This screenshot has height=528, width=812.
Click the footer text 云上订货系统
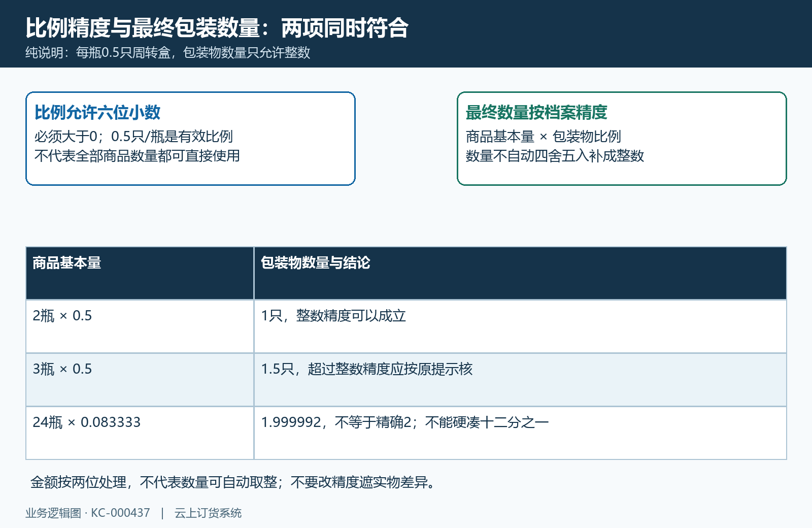pyautogui.click(x=208, y=513)
